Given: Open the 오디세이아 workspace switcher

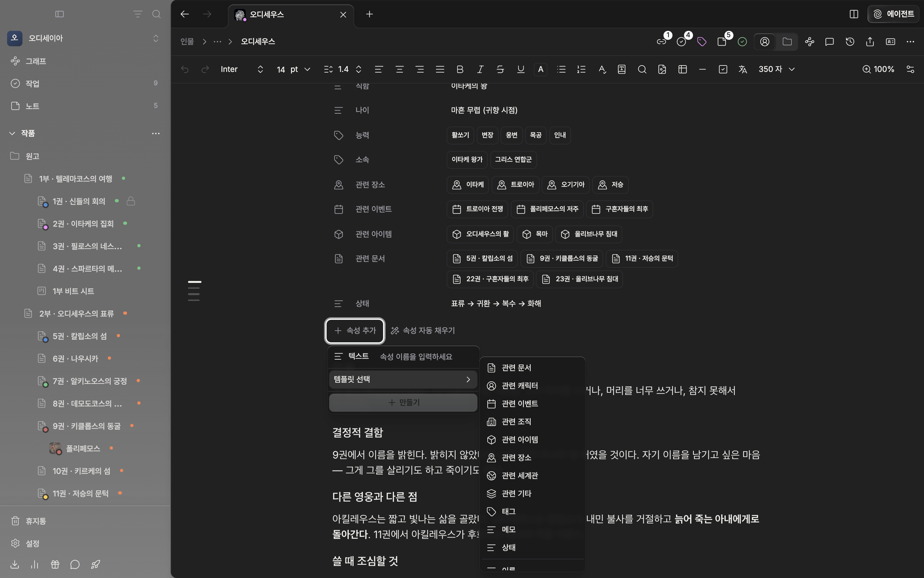Looking at the screenshot, I should (x=83, y=38).
